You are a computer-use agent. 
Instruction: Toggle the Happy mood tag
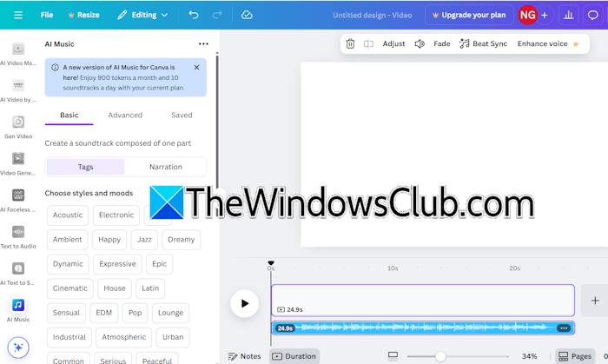[x=109, y=240]
